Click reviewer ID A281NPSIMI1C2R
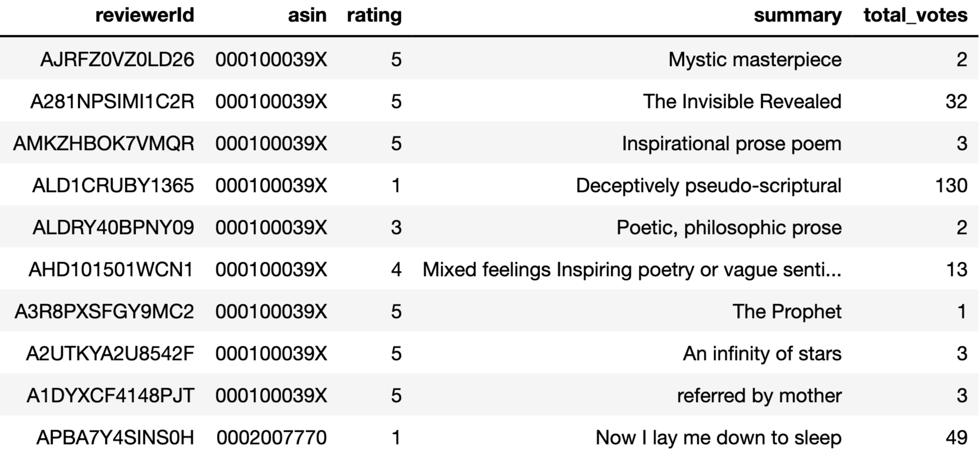980x456 pixels. point(112,101)
